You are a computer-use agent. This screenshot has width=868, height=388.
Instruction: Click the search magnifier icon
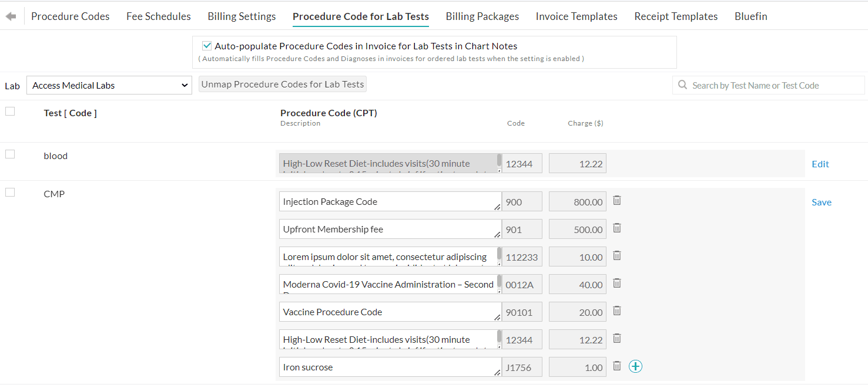682,85
